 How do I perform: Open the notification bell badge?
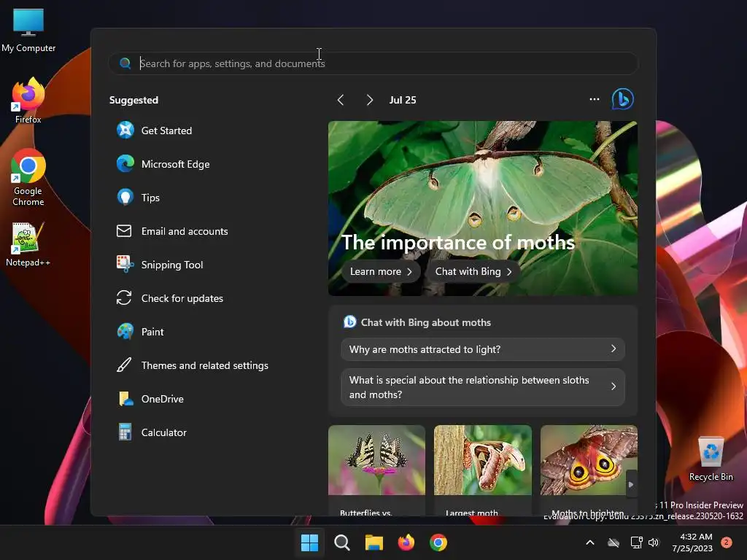[726, 542]
